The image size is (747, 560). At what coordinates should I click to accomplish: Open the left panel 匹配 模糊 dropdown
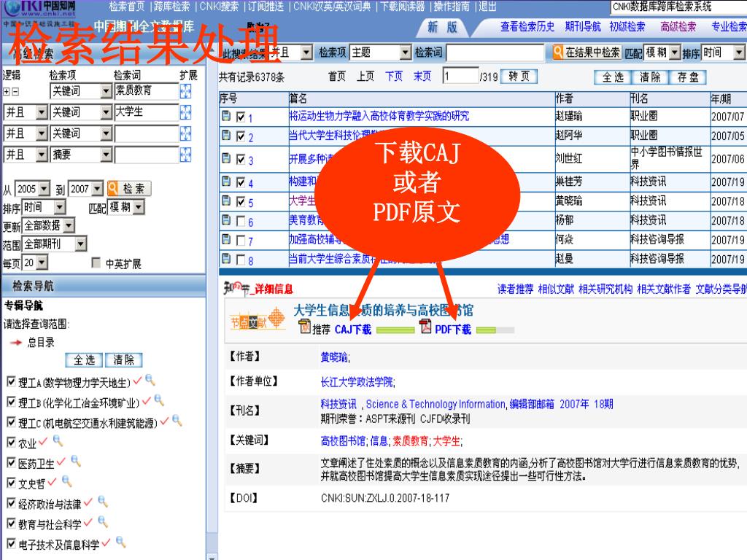tap(139, 207)
